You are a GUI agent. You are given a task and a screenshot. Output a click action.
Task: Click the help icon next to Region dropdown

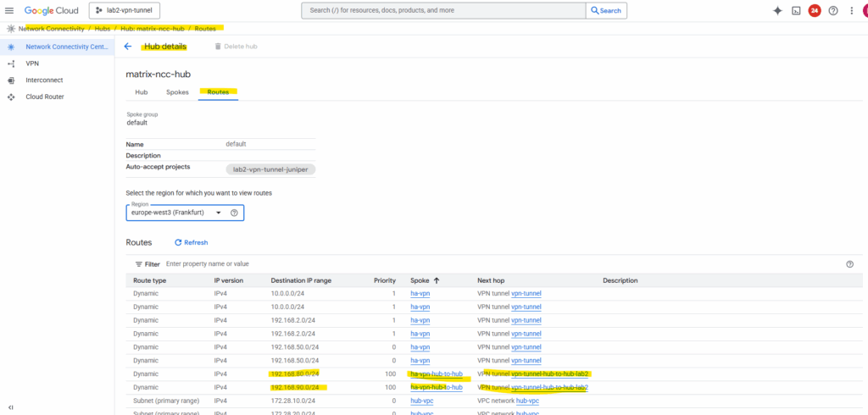point(234,213)
